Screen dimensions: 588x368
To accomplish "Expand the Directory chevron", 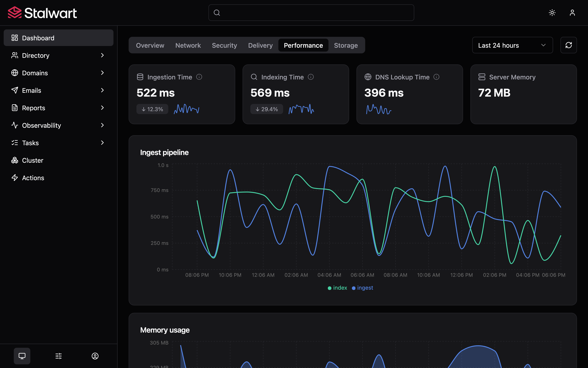I will pos(102,55).
